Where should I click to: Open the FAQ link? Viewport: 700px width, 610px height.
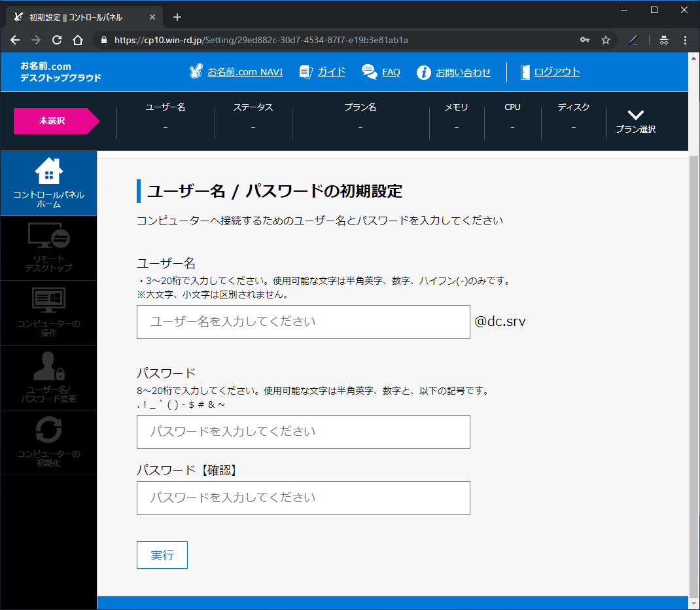pos(391,72)
